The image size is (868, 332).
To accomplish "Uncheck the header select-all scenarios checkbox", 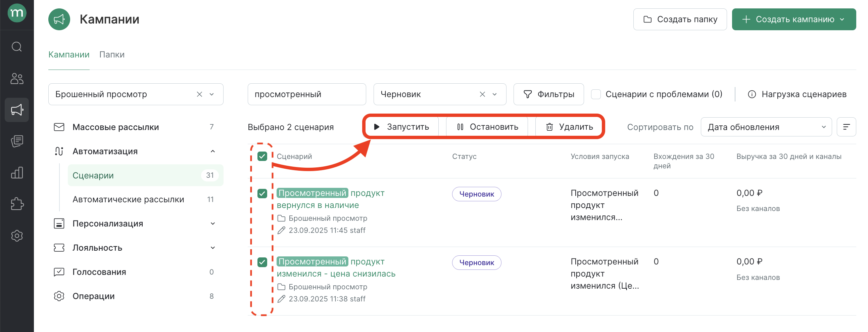I will click(x=262, y=156).
